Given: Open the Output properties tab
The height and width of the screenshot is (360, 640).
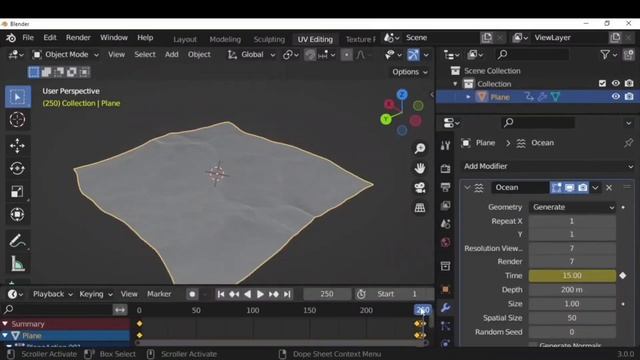Looking at the screenshot, I should pos(445,187).
